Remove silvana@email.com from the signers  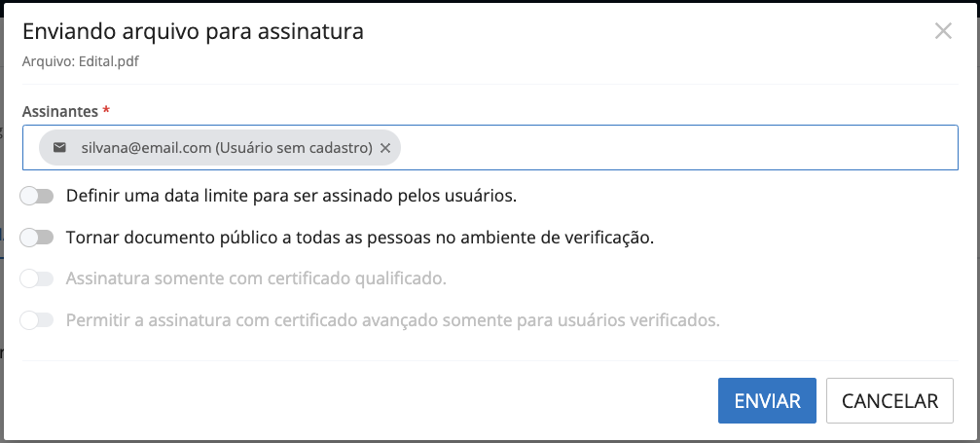click(385, 148)
